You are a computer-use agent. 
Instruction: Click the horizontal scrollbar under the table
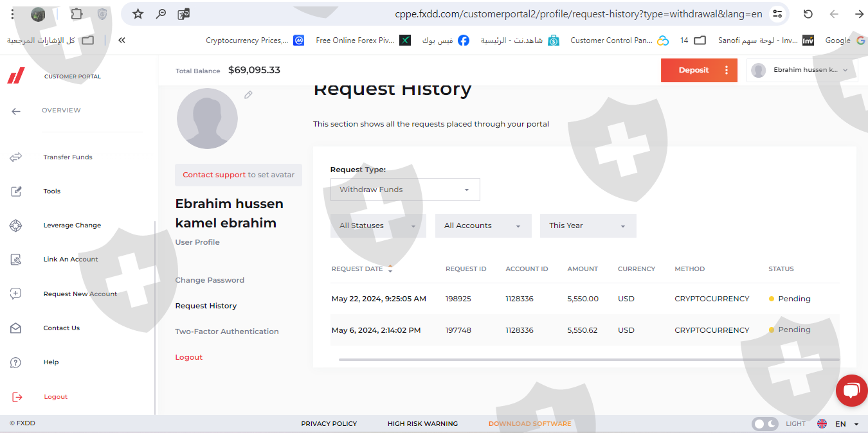coord(588,360)
